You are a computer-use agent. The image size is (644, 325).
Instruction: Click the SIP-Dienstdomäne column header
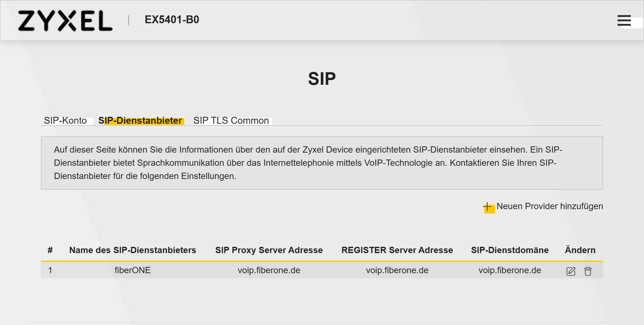510,250
